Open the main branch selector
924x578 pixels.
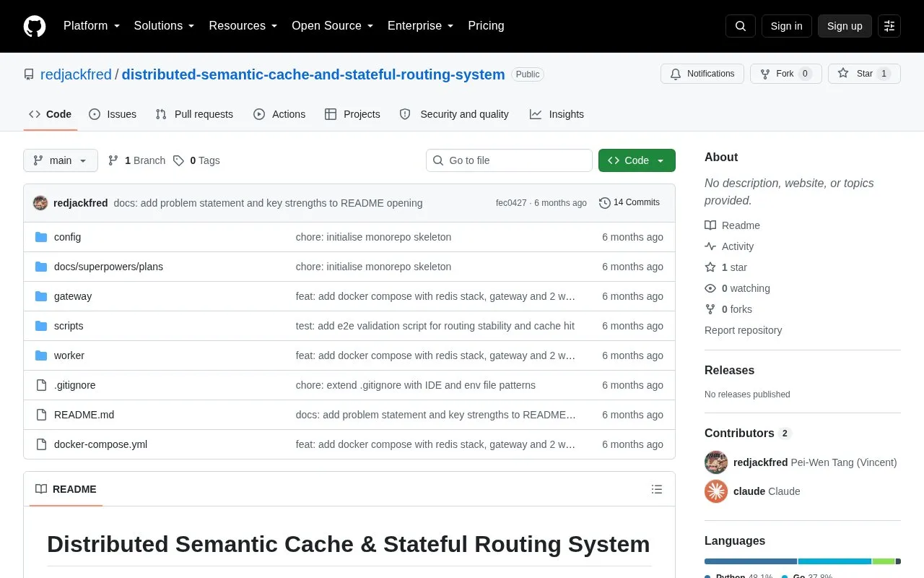tap(61, 160)
